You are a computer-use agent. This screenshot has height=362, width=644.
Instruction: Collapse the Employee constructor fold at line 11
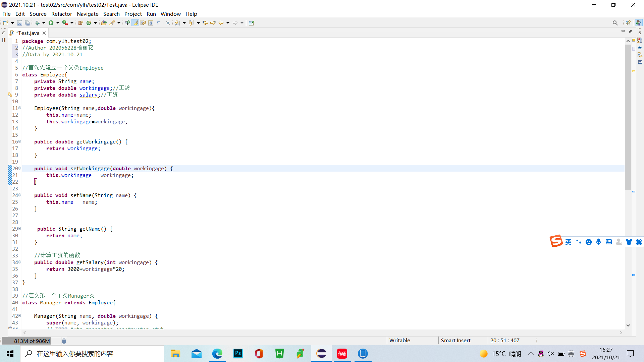pyautogui.click(x=20, y=108)
